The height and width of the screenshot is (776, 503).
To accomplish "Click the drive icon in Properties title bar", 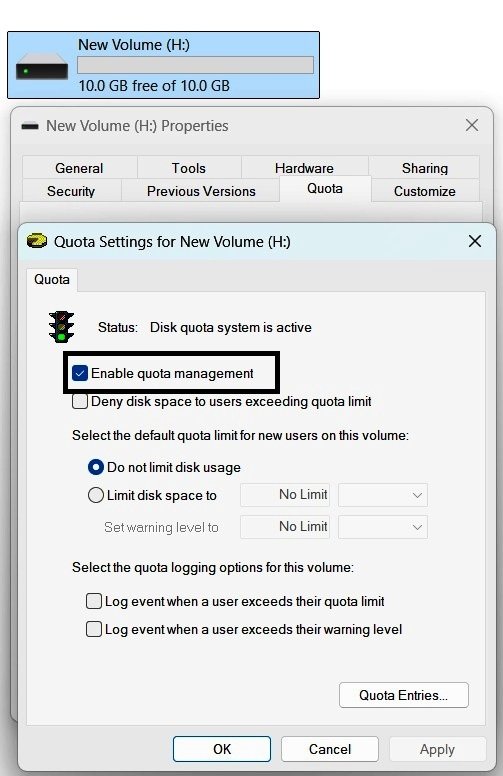I will click(30, 126).
